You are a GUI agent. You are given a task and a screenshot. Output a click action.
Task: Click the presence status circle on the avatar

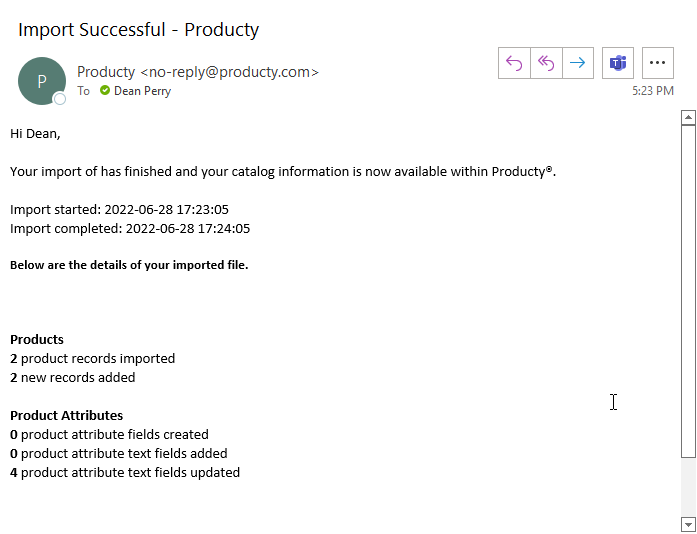coord(60,99)
